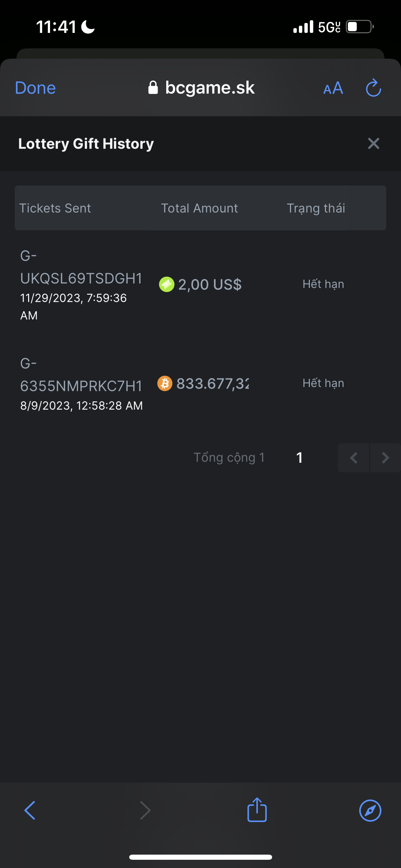401x868 pixels.
Task: Close the Lottery Gift History dialog
Action: pos(373,143)
